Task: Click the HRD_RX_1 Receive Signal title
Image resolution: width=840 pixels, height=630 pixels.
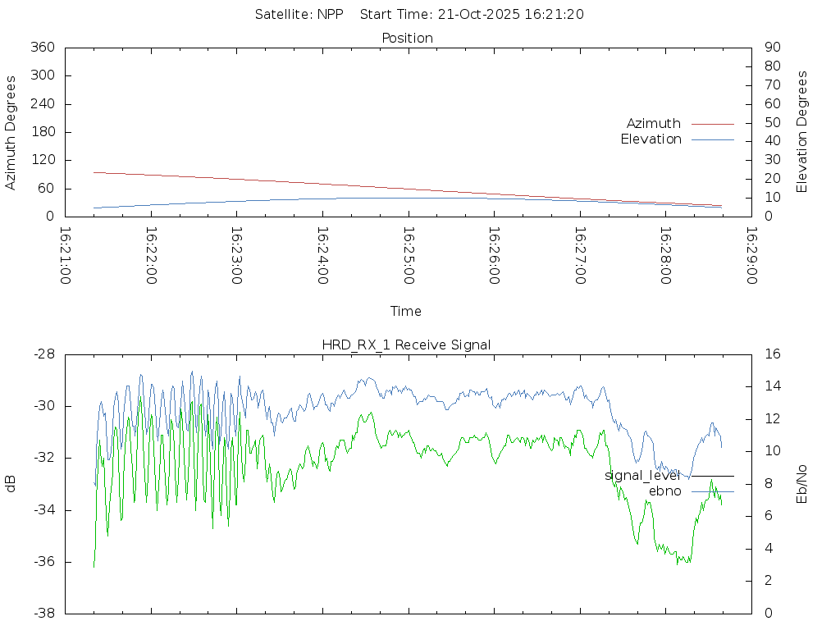Action: point(407,345)
